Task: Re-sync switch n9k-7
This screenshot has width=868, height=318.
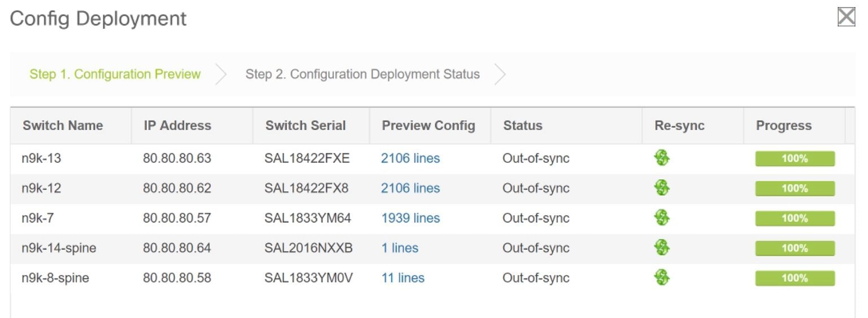Action: [662, 218]
